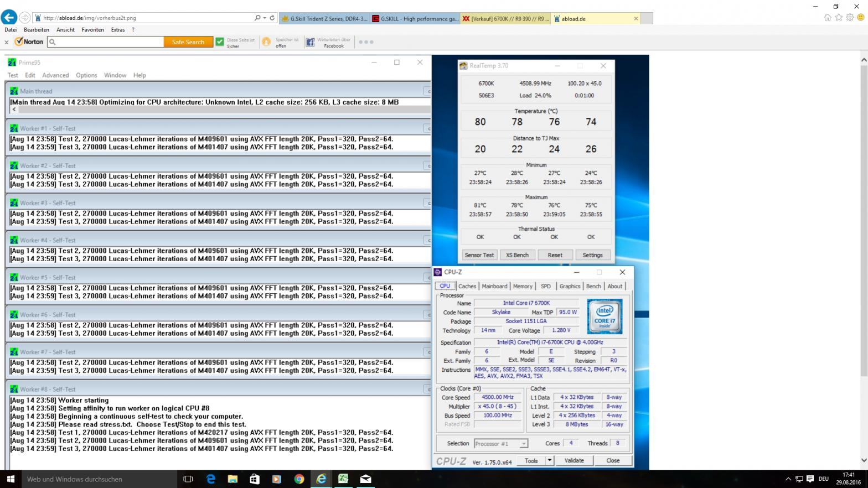868x488 pixels.
Task: Click the browser back arrow button
Action: [x=9, y=17]
